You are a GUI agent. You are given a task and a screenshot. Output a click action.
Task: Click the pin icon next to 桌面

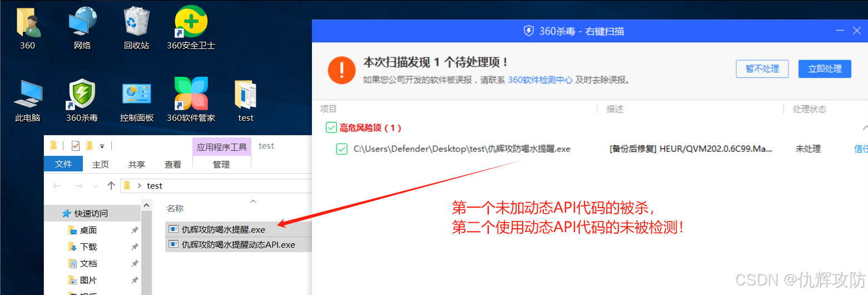135,230
